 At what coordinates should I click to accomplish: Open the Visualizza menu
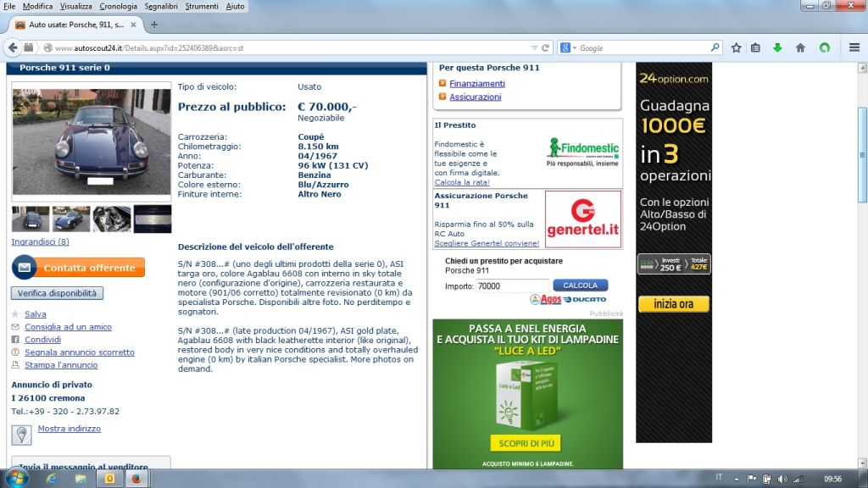click(75, 6)
